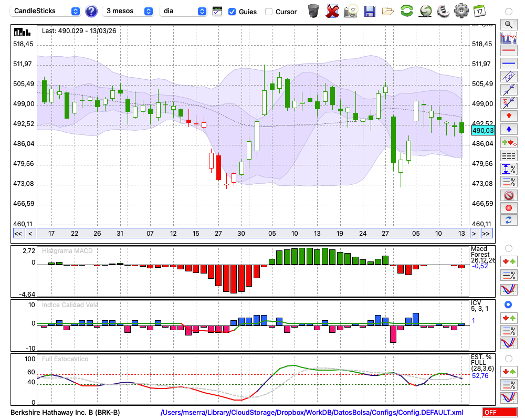
Task: Click the gear settings icon in toolbar
Action: click(461, 10)
